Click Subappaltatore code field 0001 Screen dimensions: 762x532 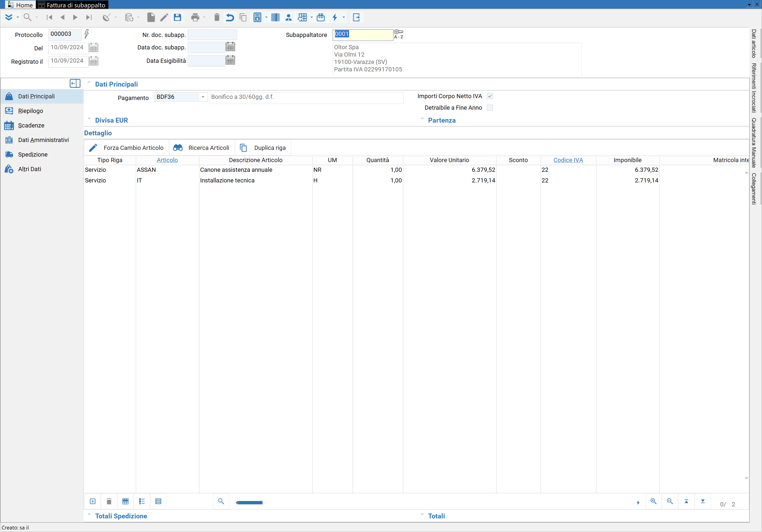(x=363, y=34)
